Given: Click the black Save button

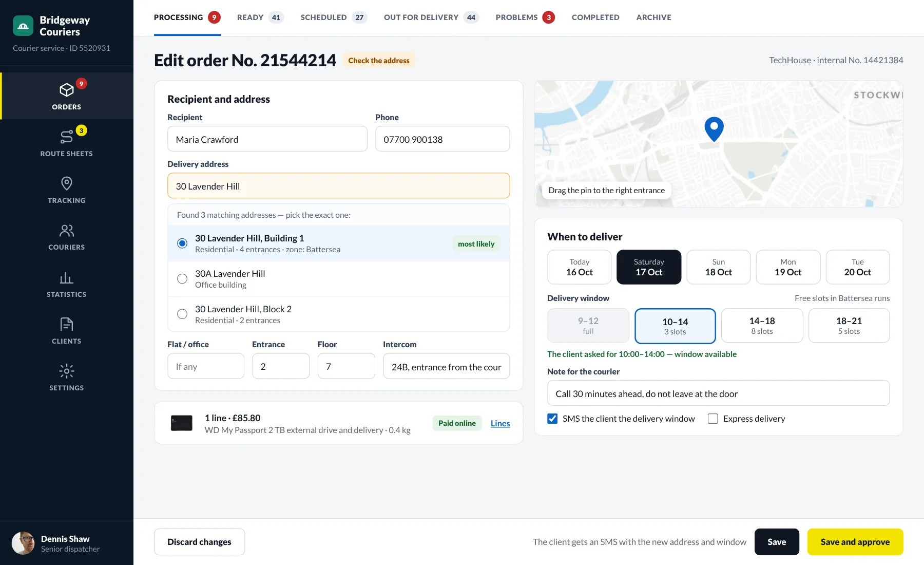Looking at the screenshot, I should [777, 542].
